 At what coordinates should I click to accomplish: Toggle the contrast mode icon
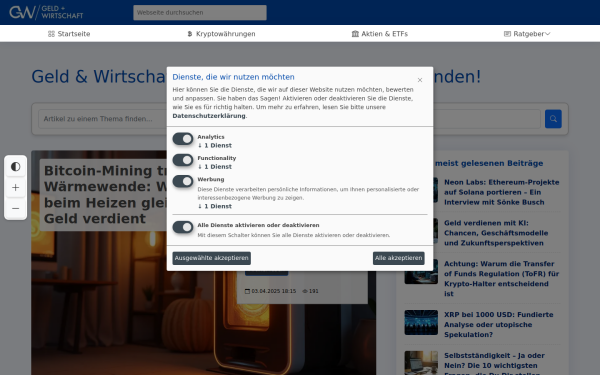[16, 166]
